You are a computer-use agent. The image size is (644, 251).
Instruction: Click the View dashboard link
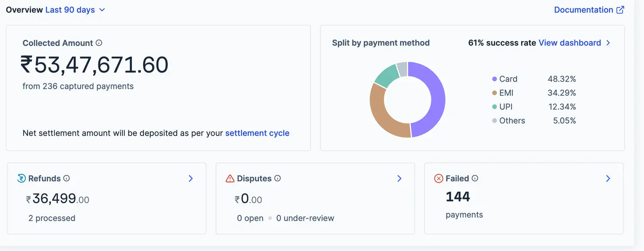tap(570, 43)
